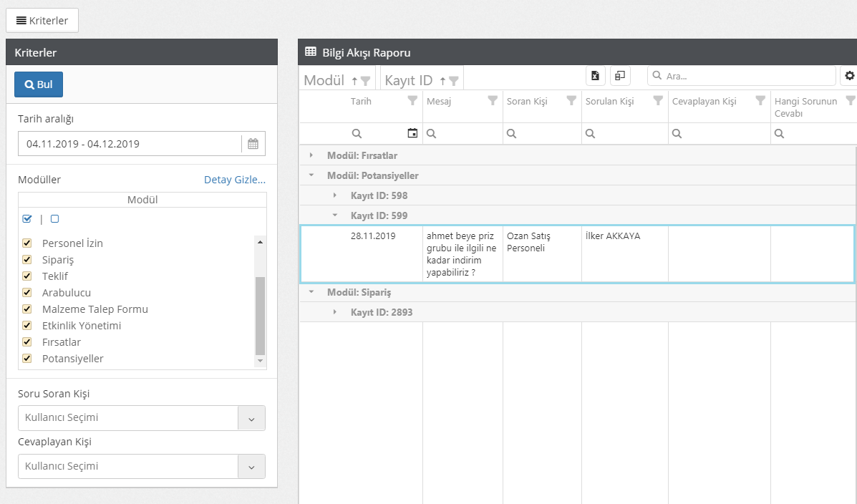This screenshot has height=504, width=857.
Task: Open the column chooser icon
Action: pyautogui.click(x=620, y=76)
